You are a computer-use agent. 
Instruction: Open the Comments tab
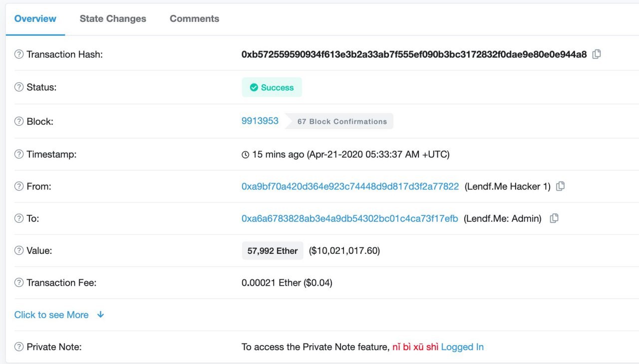pos(194,18)
